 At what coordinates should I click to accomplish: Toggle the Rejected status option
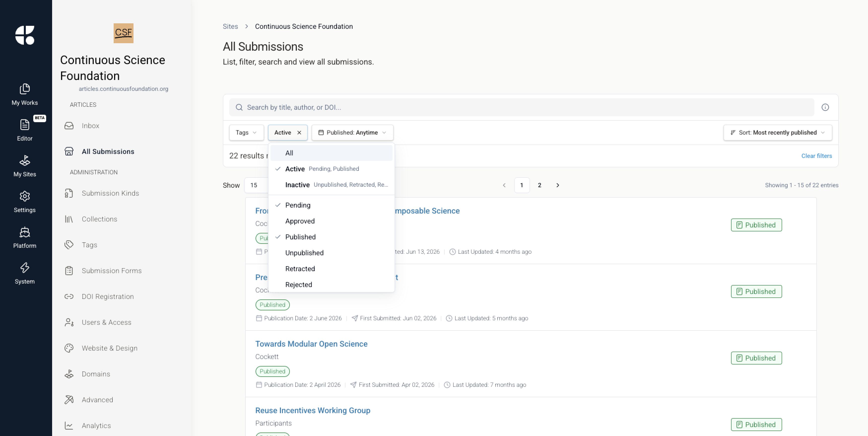(x=332, y=285)
